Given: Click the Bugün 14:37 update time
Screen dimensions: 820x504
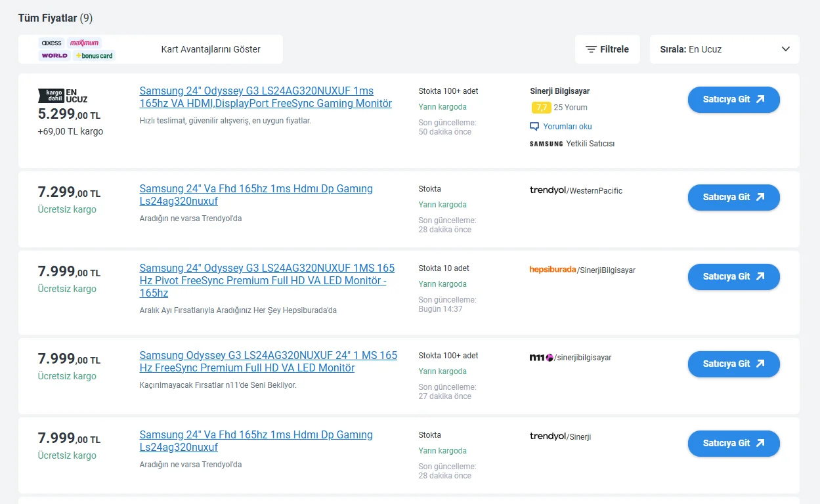Looking at the screenshot, I should point(441,309).
